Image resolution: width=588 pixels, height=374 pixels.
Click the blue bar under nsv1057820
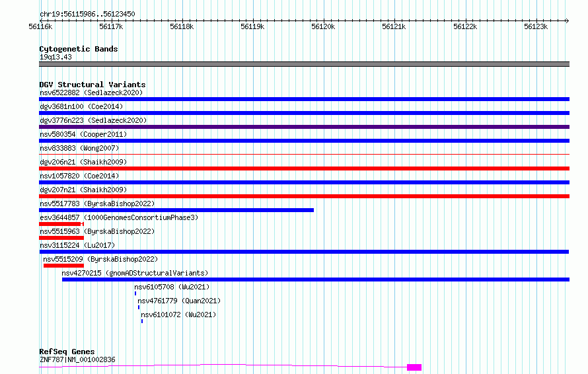pos(304,182)
